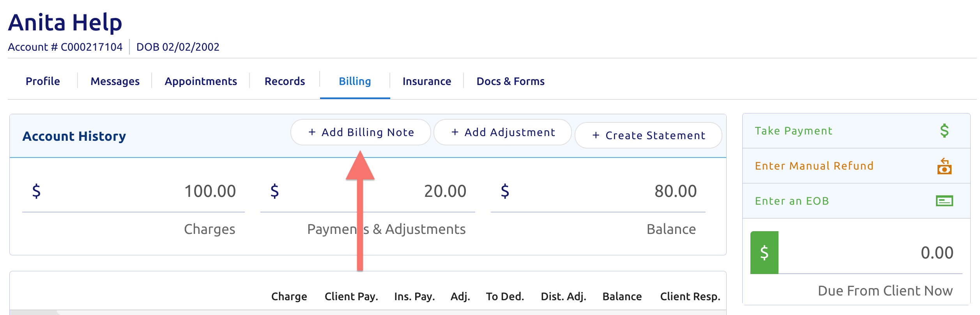
Task: Switch to the Messages tab
Action: point(115,81)
